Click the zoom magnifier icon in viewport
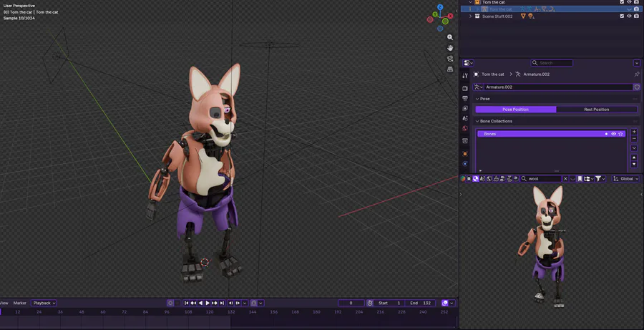644x330 pixels. coord(450,37)
